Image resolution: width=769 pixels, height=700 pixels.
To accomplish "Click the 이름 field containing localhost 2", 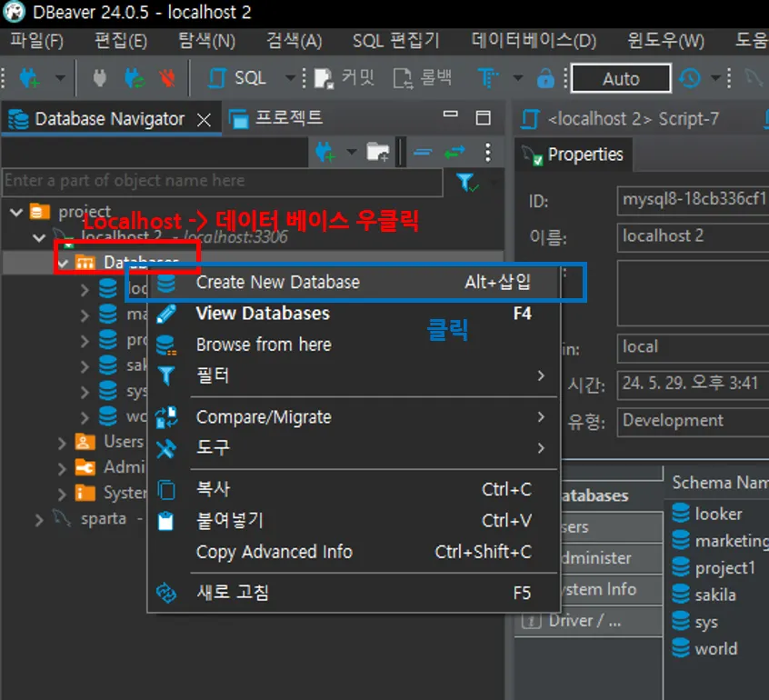I will [x=693, y=237].
